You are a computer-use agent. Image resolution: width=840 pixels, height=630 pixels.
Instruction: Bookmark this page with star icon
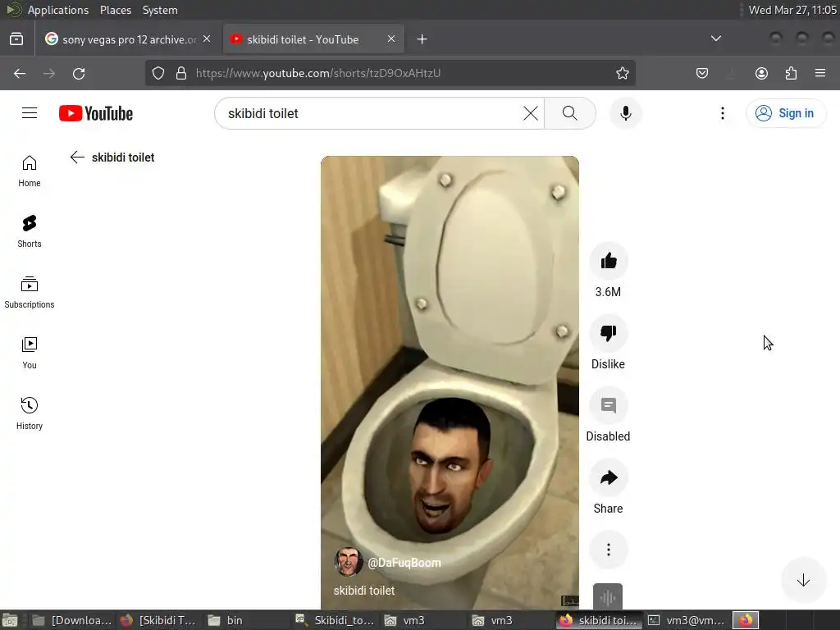tap(622, 73)
